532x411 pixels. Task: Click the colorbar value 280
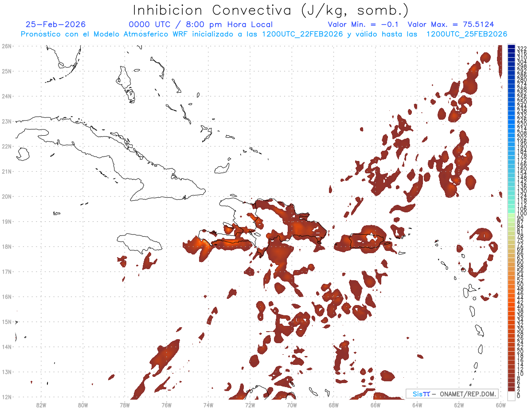(x=522, y=79)
